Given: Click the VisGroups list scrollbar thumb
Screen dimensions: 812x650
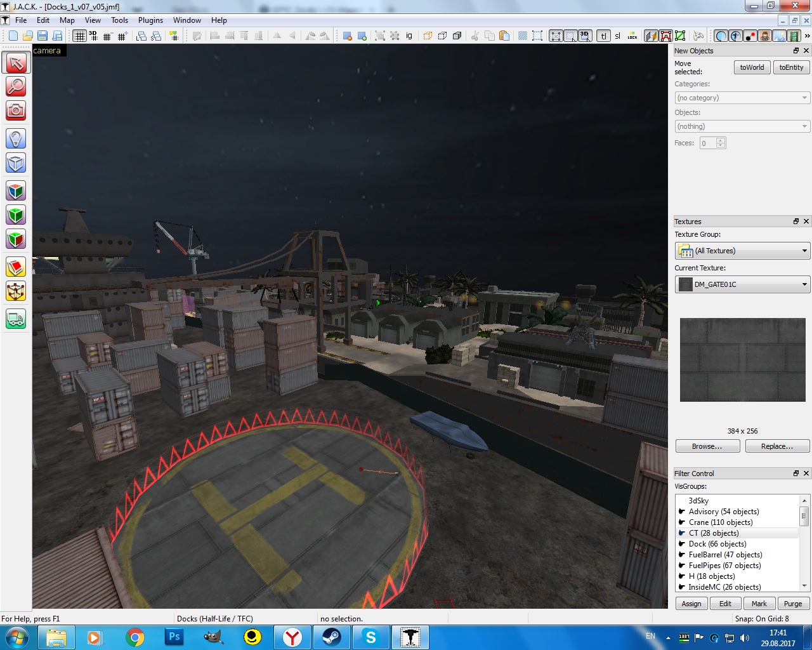Looking at the screenshot, I should coord(804,516).
